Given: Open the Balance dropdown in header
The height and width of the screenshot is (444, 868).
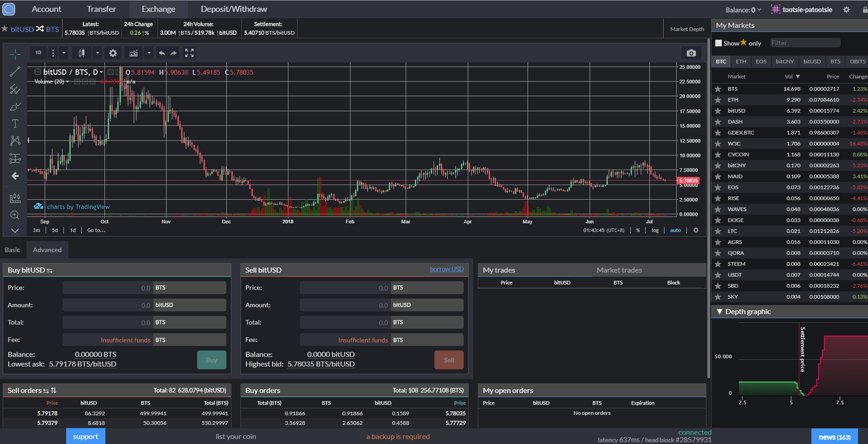Looking at the screenshot, I should point(743,10).
